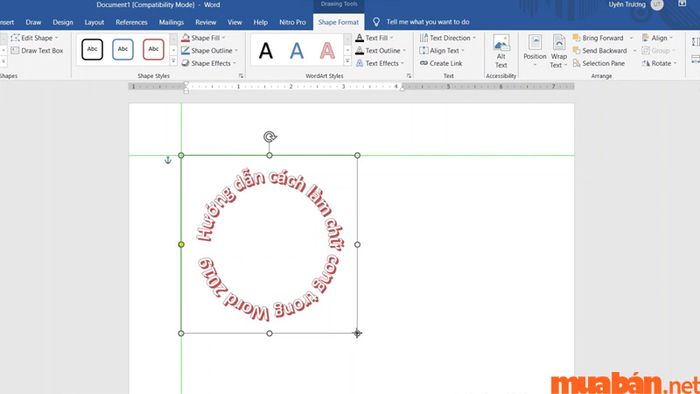The image size is (700, 394).
Task: Open the Alt Text pane
Action: 501,51
